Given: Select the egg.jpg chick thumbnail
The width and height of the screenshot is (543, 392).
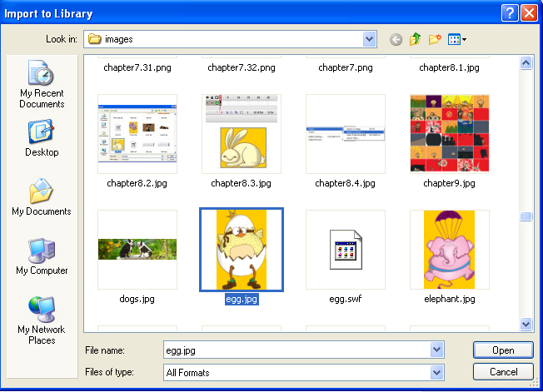Looking at the screenshot, I should (x=242, y=250).
